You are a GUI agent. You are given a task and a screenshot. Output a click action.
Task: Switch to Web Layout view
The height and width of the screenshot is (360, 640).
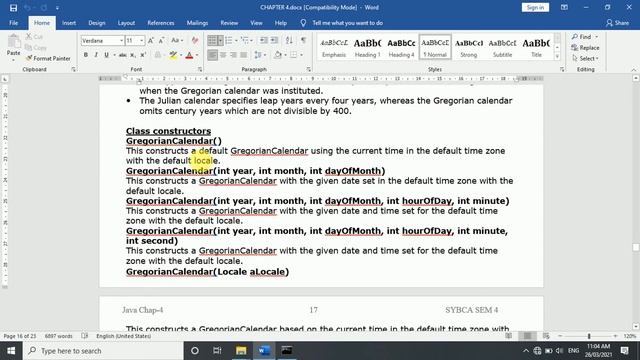coord(546,336)
